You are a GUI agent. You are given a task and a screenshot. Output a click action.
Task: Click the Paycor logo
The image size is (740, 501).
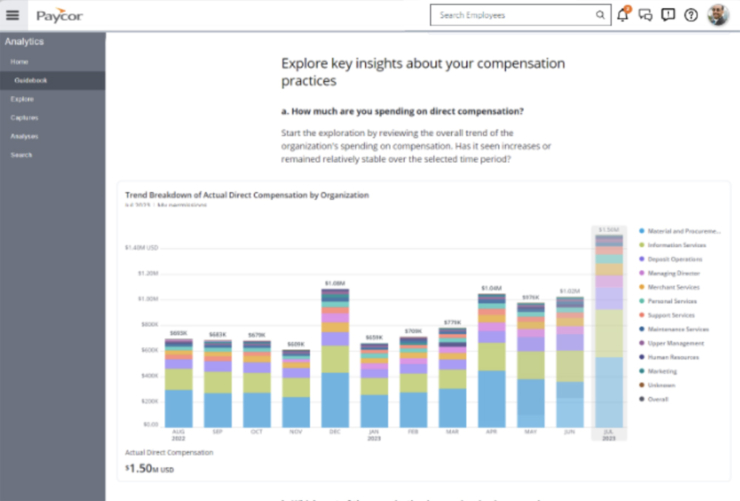coord(60,16)
